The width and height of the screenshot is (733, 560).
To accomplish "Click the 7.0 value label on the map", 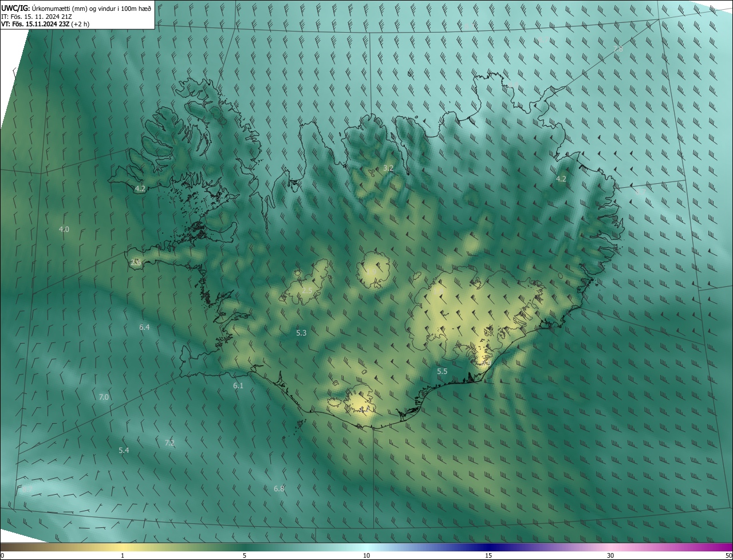I will (104, 397).
